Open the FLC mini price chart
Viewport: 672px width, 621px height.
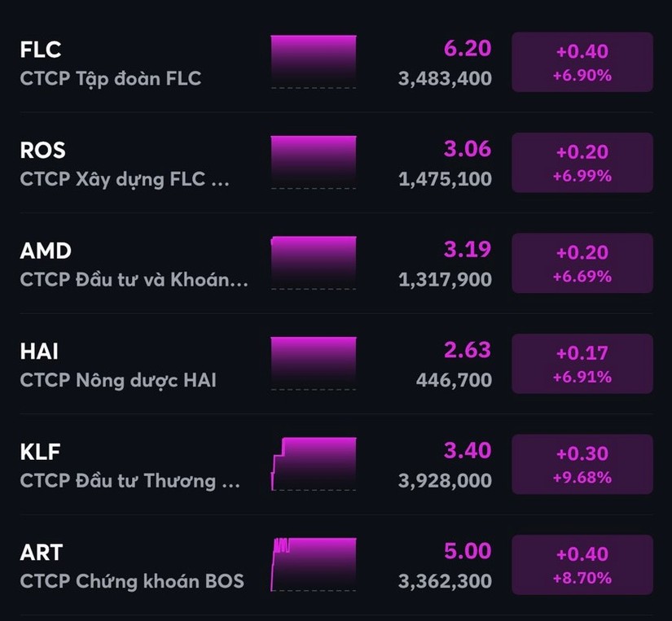314,62
